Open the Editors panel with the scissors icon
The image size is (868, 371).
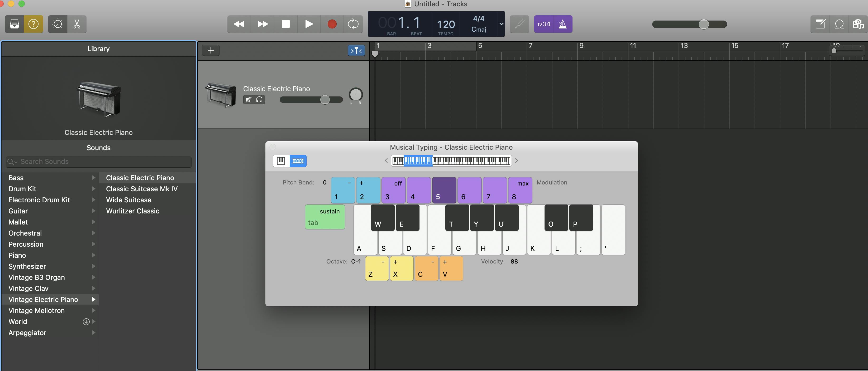(77, 24)
